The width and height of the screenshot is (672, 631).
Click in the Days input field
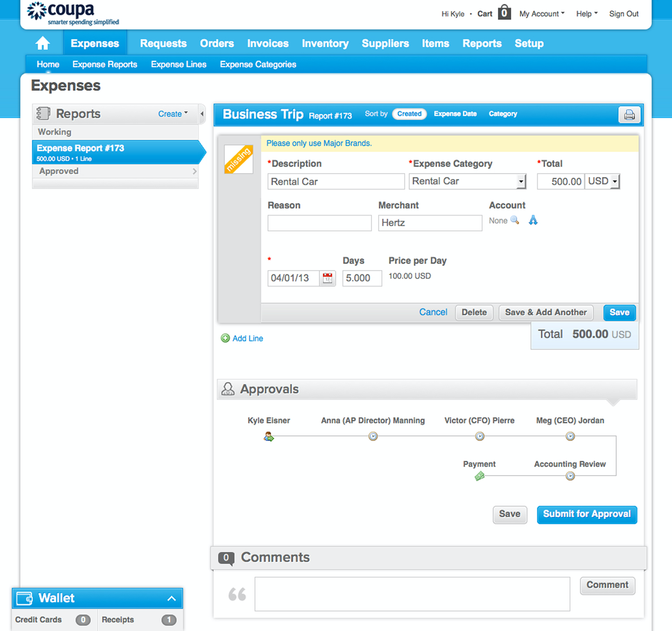[362, 278]
